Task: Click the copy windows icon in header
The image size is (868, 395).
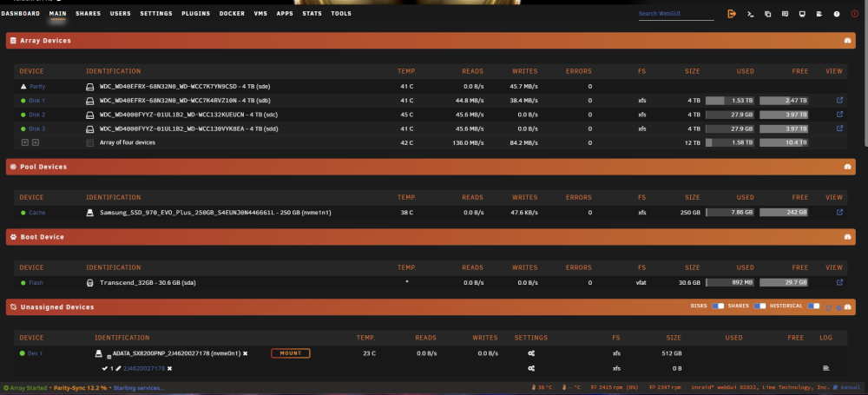Action: pos(768,14)
